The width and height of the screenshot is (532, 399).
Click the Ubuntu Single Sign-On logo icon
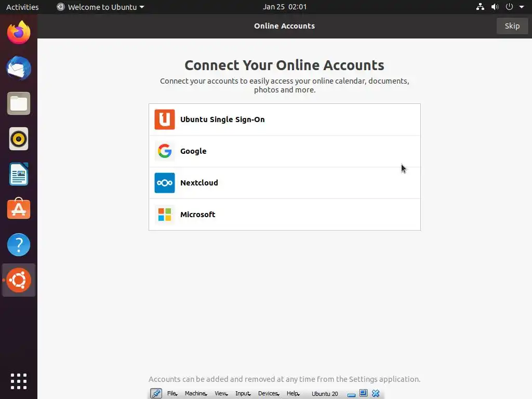(165, 119)
